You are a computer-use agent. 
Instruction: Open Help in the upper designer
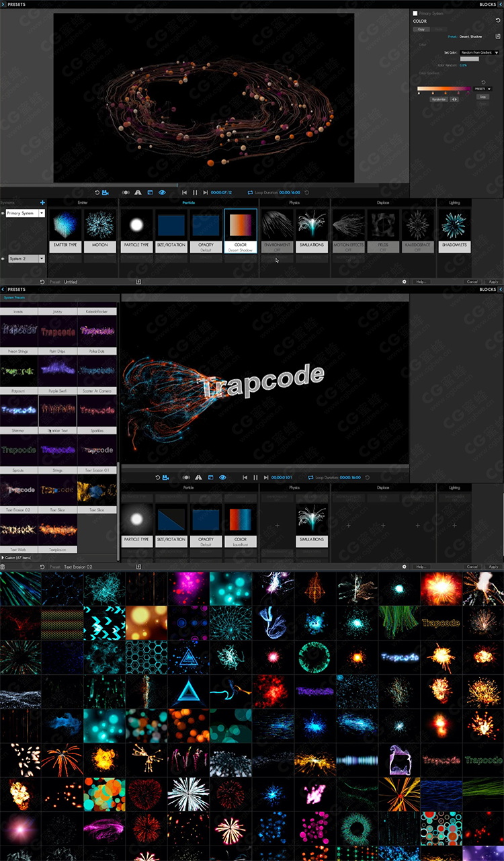(421, 282)
